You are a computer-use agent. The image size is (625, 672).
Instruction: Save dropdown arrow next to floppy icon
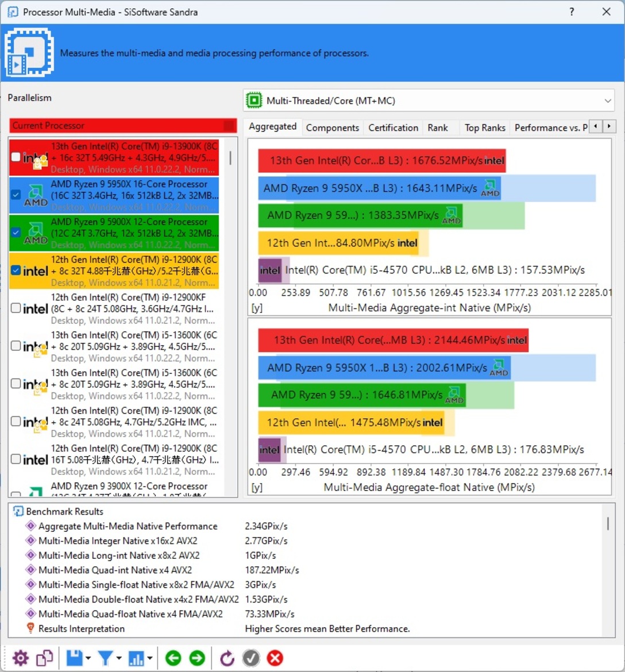[x=88, y=658]
